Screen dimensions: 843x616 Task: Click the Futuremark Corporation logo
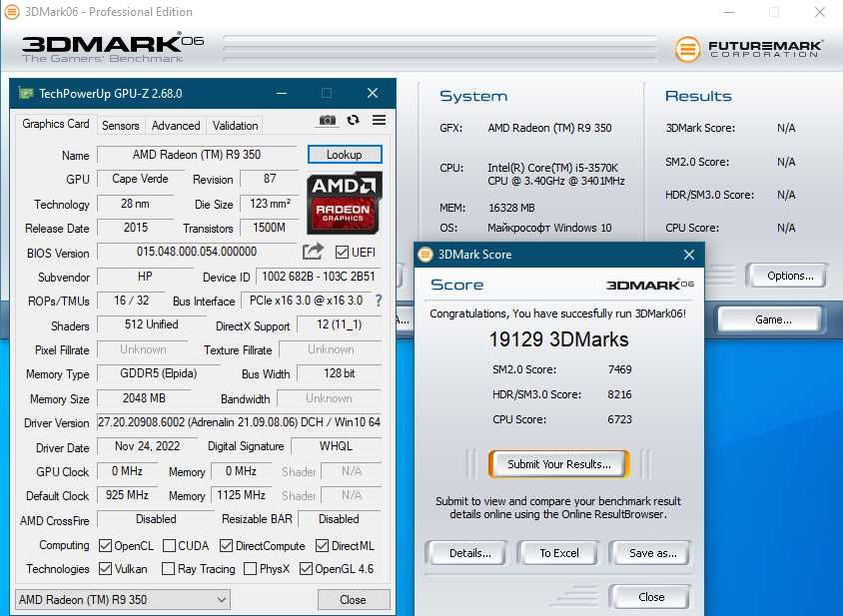(x=748, y=49)
